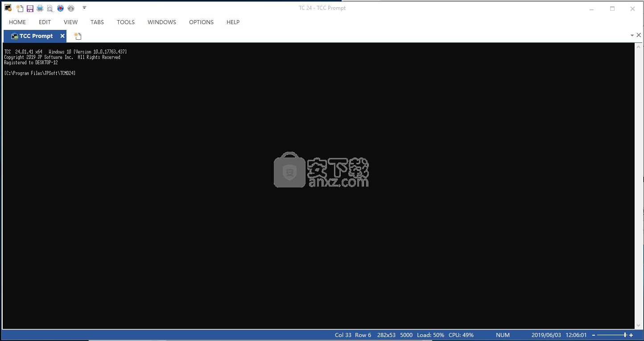Viewport: 644px width, 341px height.
Task: Click the C:\Program Files\JPSoft\TCMD24 prompt
Action: click(40, 73)
